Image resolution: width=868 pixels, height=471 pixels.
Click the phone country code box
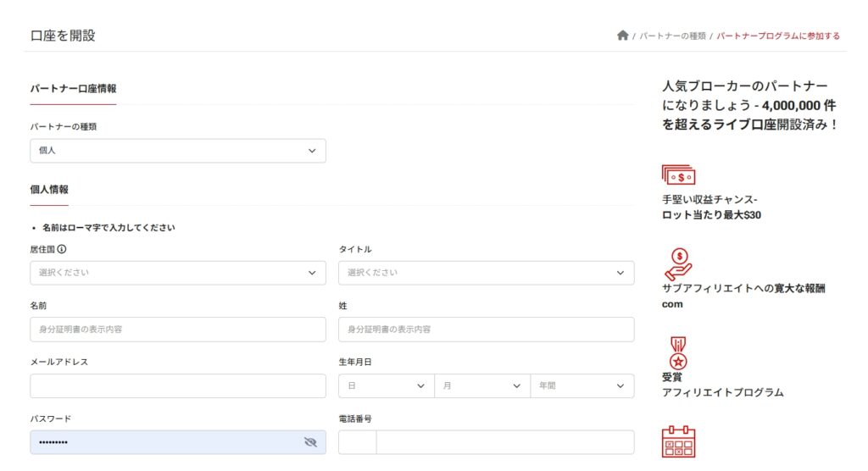pyautogui.click(x=357, y=442)
